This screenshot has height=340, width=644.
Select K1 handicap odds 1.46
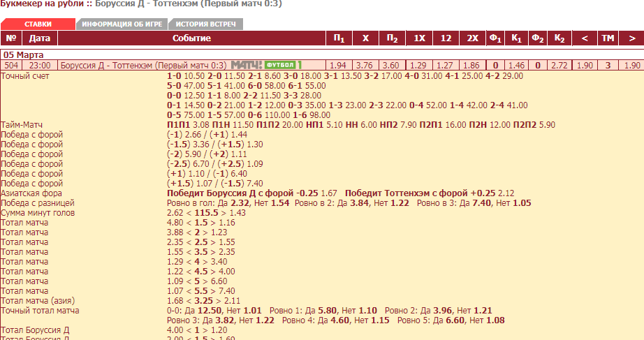click(516, 66)
